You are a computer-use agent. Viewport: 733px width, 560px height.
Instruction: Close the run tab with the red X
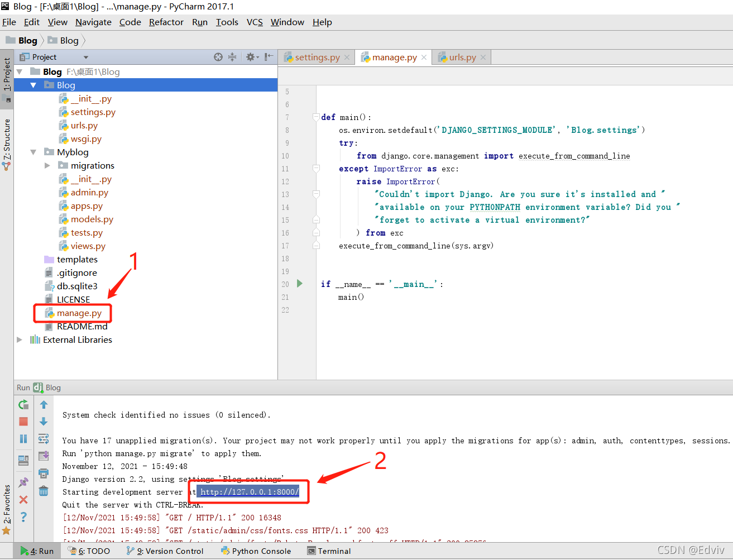click(23, 500)
